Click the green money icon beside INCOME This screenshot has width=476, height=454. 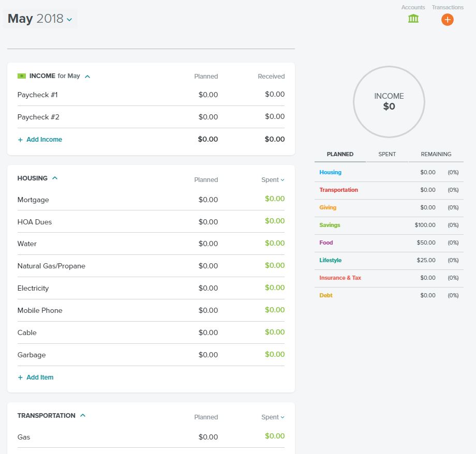(x=22, y=76)
